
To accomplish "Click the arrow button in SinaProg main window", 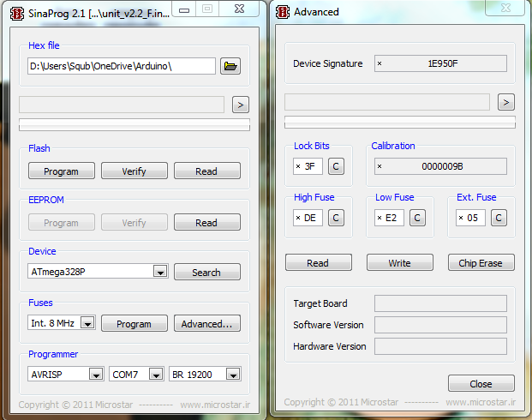I will (241, 105).
